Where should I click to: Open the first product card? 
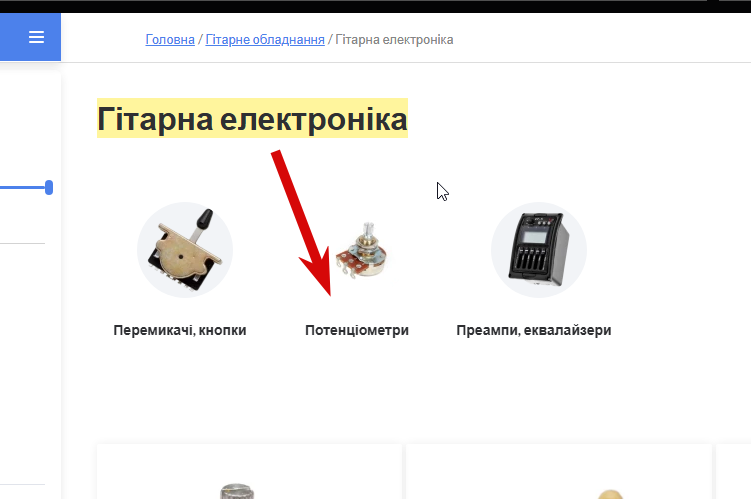point(249,472)
